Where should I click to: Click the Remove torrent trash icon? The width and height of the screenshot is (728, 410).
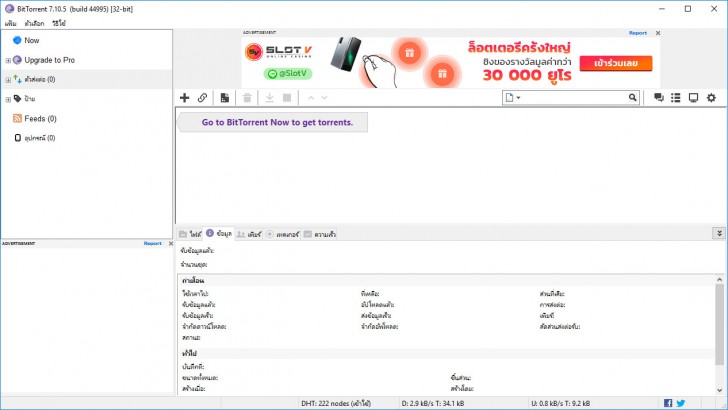(247, 98)
